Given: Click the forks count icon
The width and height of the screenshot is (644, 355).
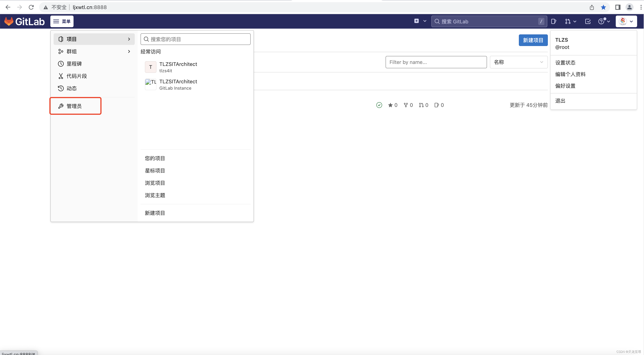Looking at the screenshot, I should 405,105.
